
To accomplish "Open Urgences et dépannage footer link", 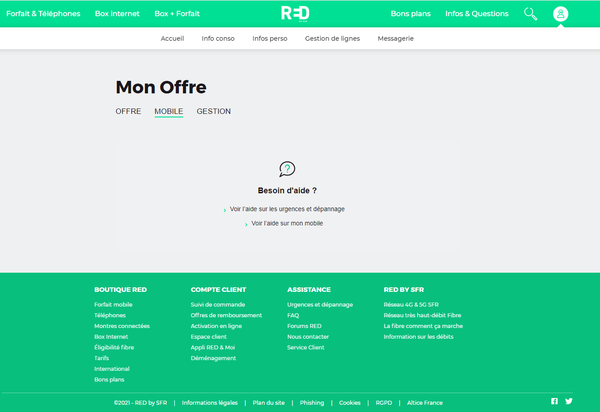I will pyautogui.click(x=320, y=305).
